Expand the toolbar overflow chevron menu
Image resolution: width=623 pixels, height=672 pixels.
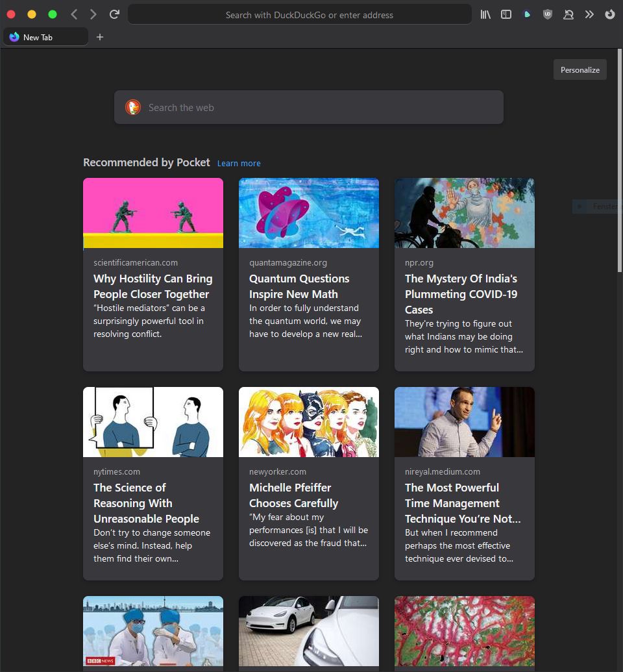[589, 14]
